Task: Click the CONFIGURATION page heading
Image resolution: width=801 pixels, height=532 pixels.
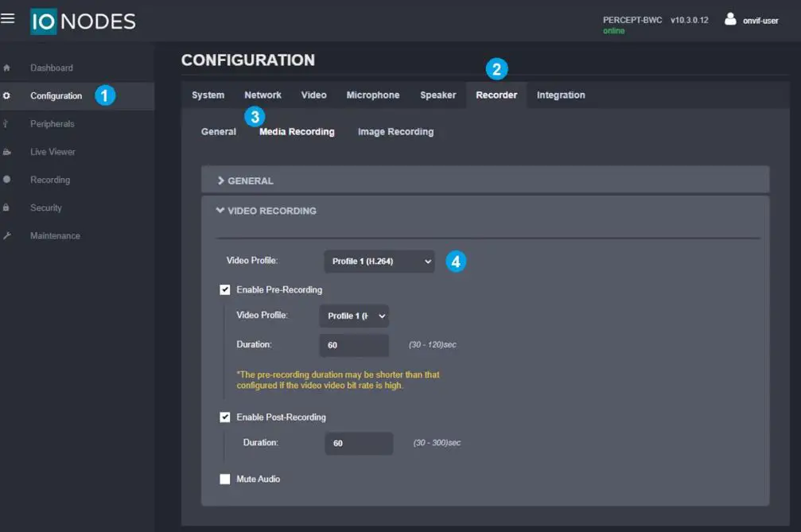Action: (x=248, y=60)
